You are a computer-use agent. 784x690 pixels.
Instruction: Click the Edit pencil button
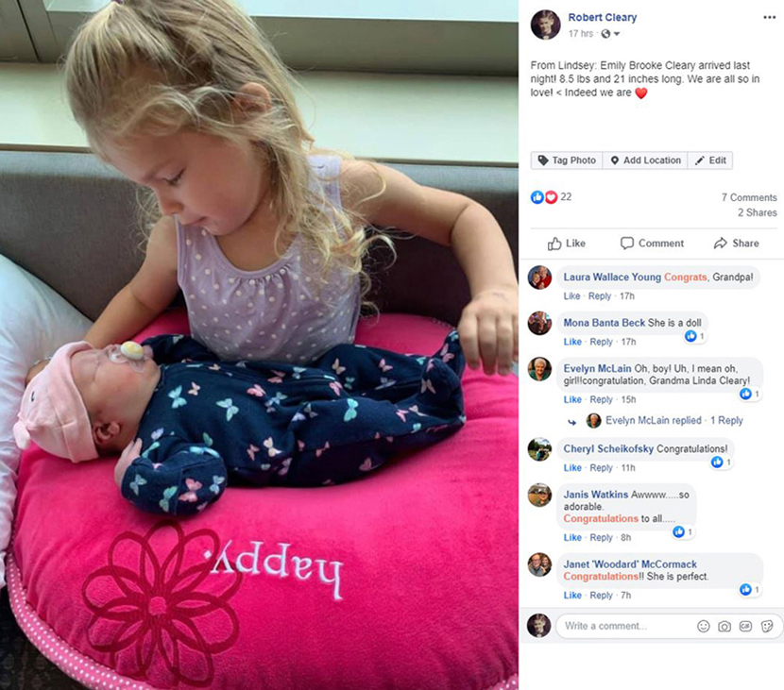[x=710, y=160]
